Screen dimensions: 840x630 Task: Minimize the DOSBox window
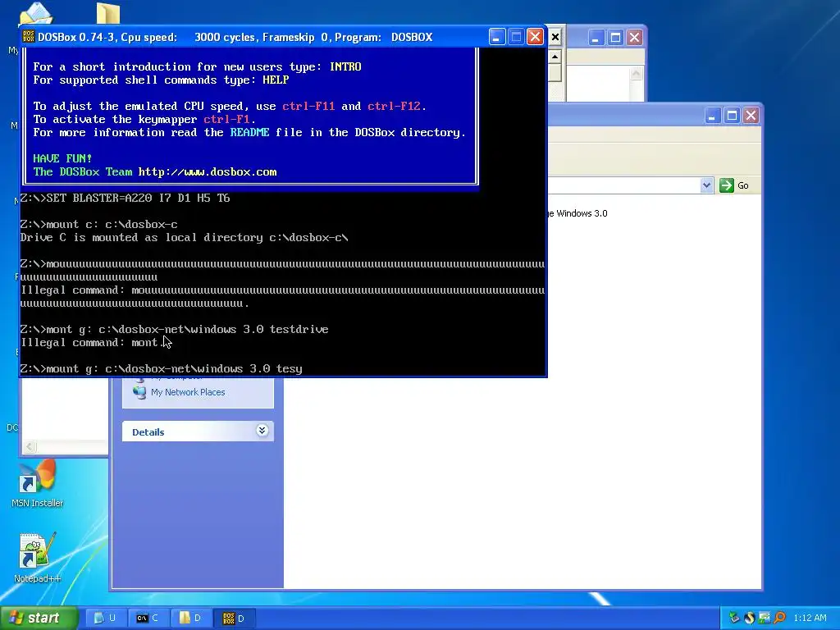[496, 37]
